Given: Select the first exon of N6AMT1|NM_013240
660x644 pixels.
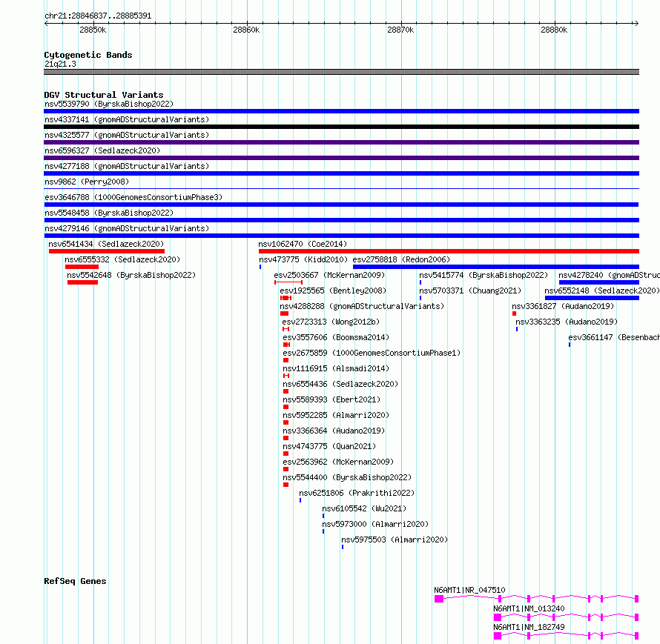Looking at the screenshot, I should tap(498, 617).
